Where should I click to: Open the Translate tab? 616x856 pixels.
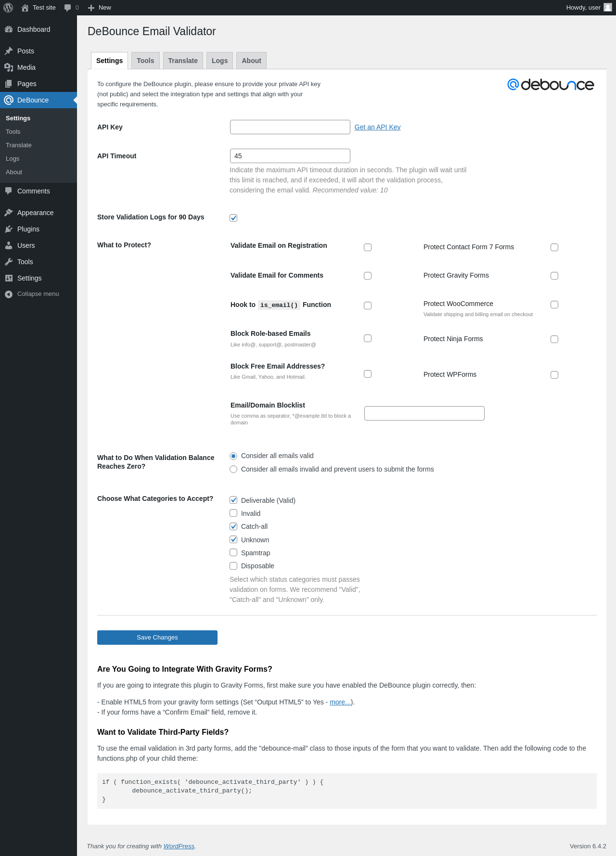tap(183, 61)
